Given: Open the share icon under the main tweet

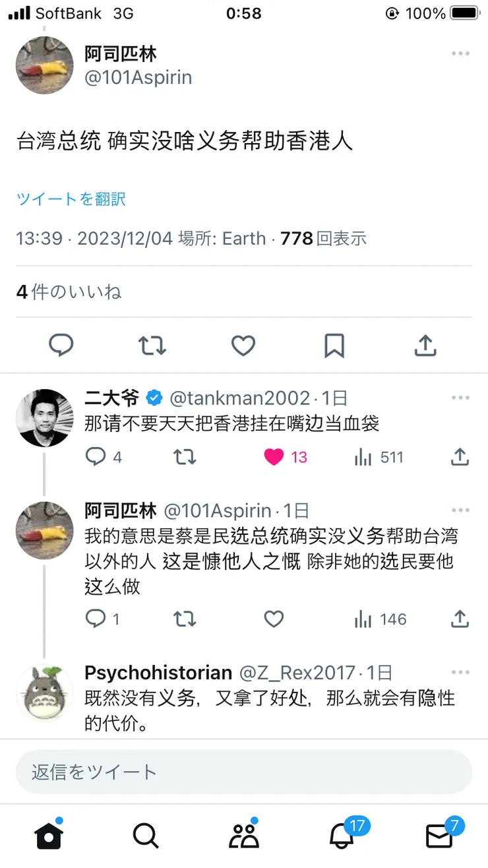Looking at the screenshot, I should 425,345.
